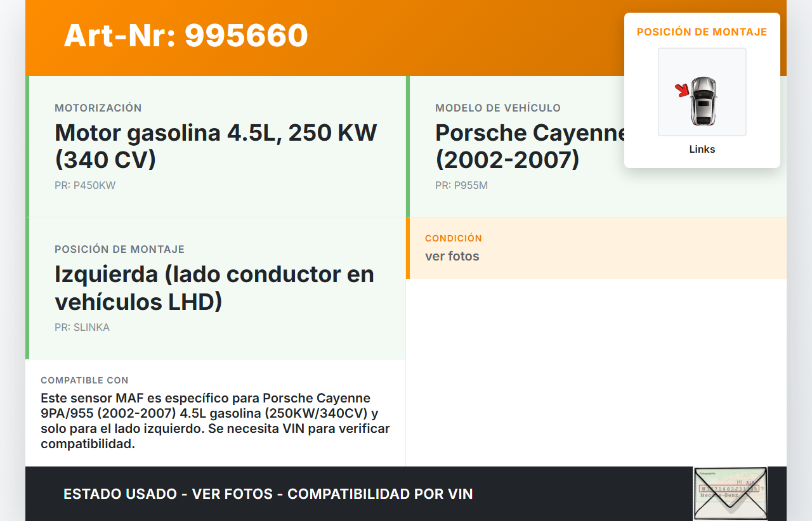The width and height of the screenshot is (812, 521).
Task: Click the gray POSICIÓN DE MONTAJE label
Action: tap(120, 250)
